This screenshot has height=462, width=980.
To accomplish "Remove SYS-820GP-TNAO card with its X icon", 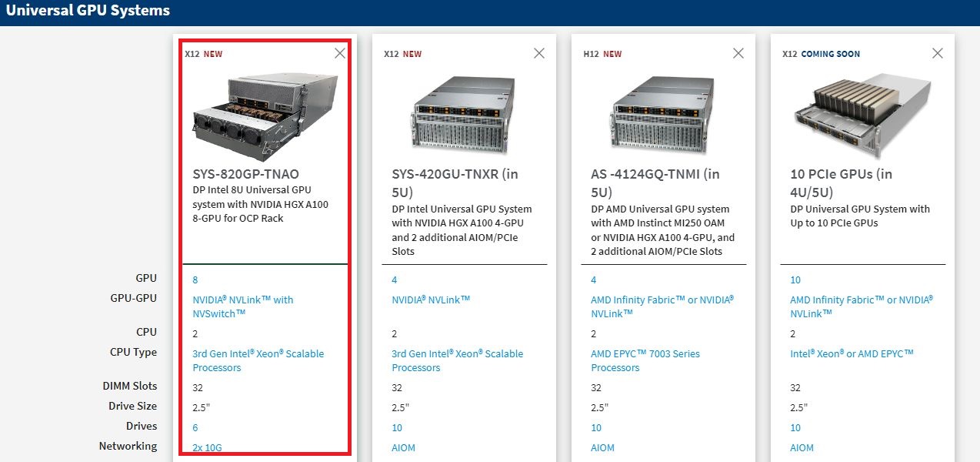I will pos(340,53).
